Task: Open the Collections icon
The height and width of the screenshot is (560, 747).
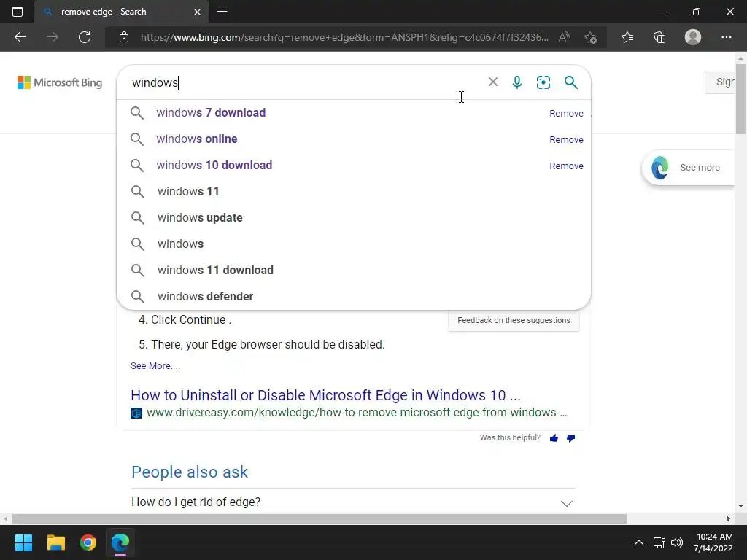Action: coord(659,37)
